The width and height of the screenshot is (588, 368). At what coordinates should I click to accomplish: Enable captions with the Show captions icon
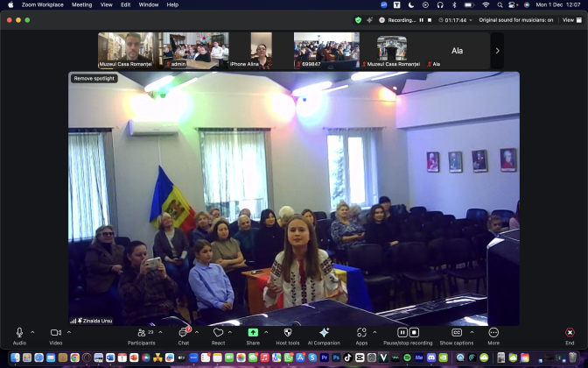point(457,333)
